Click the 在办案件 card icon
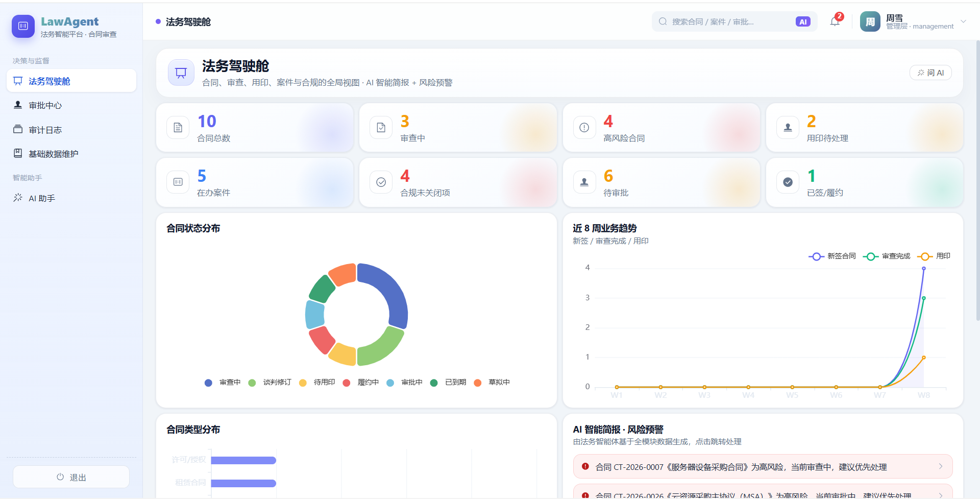This screenshot has width=980, height=499. [x=178, y=182]
